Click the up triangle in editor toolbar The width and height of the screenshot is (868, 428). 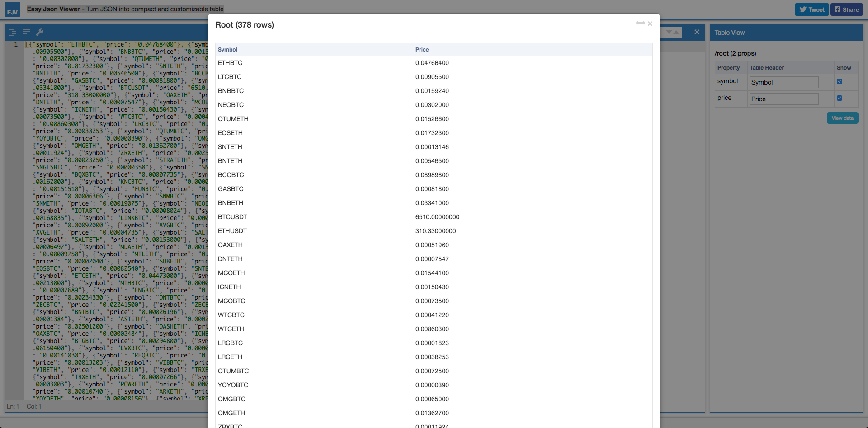point(676,32)
